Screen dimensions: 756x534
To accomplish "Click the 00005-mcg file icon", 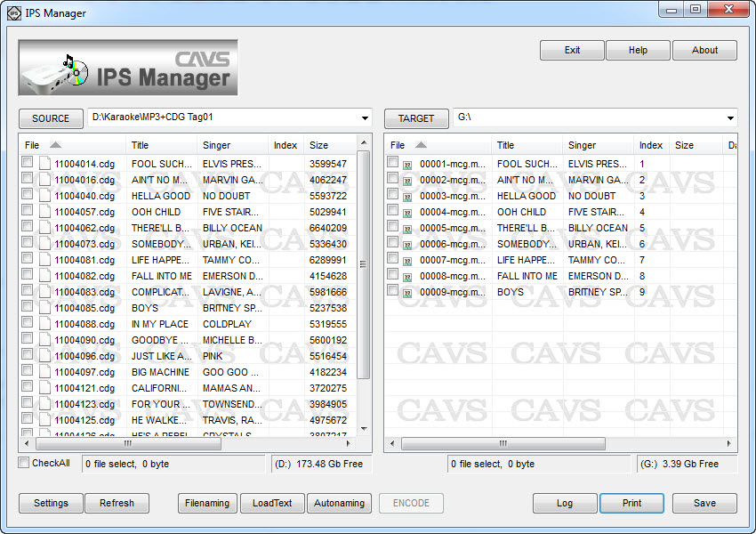I will pyautogui.click(x=408, y=229).
